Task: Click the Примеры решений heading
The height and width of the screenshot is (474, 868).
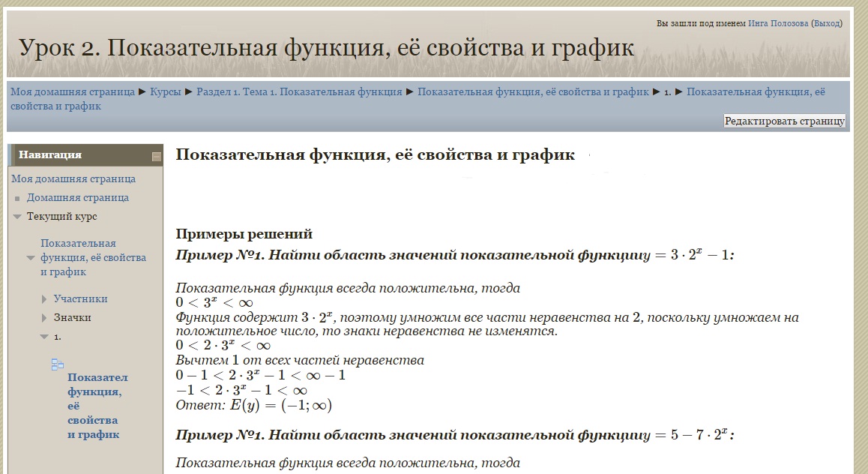Action: [244, 234]
